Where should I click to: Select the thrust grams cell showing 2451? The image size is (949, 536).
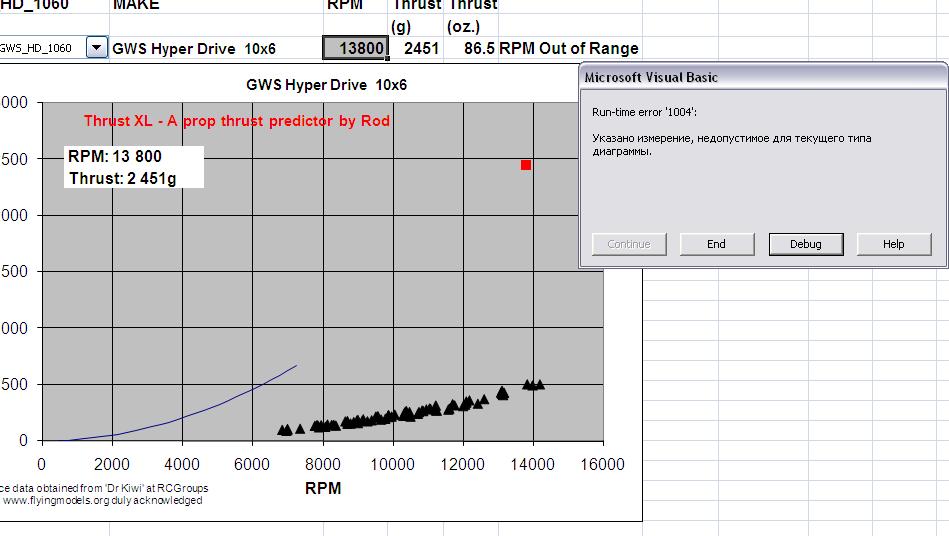pyautogui.click(x=416, y=48)
